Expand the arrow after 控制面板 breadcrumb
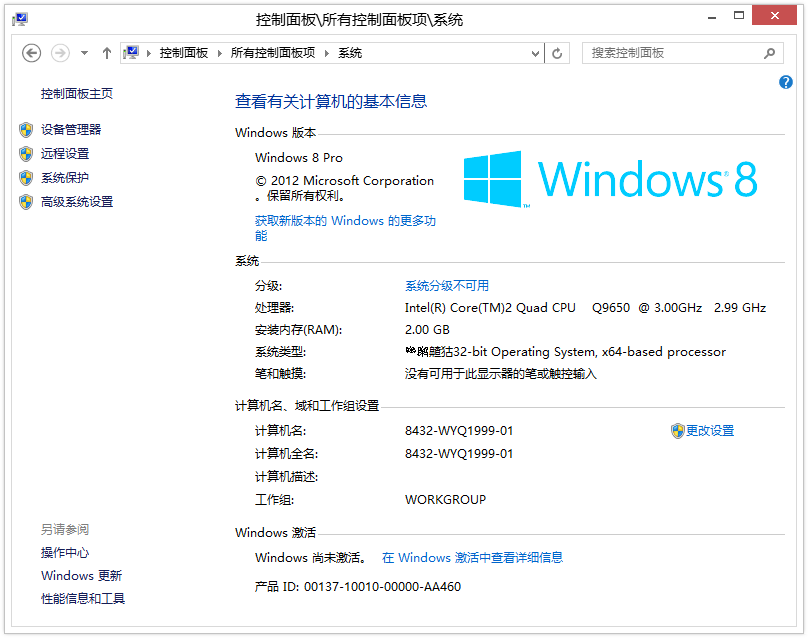The image size is (808, 638). coord(220,53)
